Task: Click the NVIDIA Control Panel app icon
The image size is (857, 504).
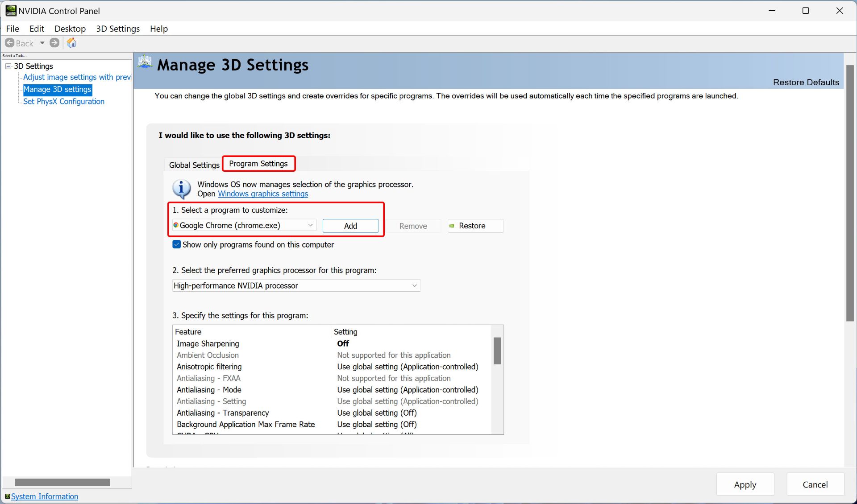Action: tap(10, 10)
